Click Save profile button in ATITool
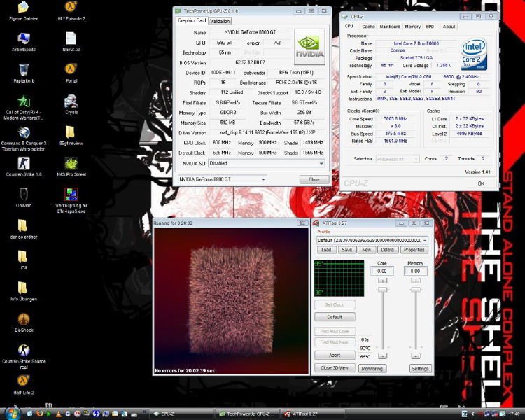The image size is (525, 420). tap(347, 250)
